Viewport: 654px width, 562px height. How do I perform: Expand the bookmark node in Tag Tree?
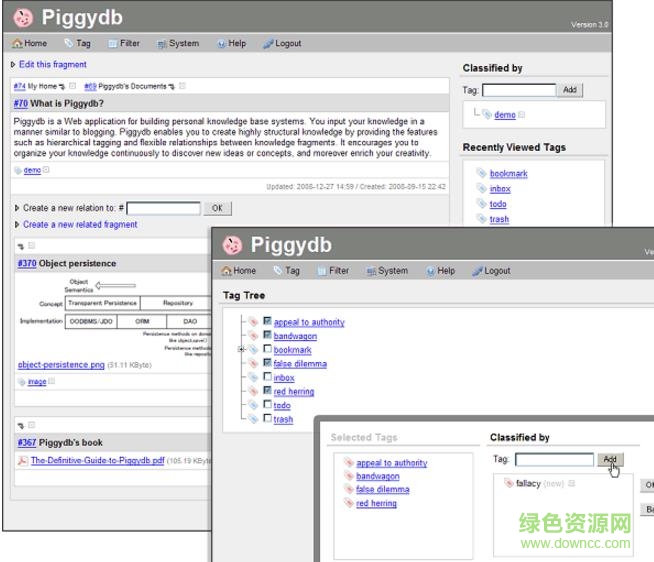241,349
